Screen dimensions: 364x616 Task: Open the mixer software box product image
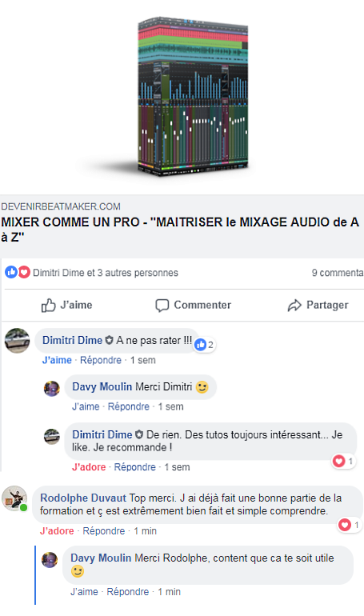(193, 96)
